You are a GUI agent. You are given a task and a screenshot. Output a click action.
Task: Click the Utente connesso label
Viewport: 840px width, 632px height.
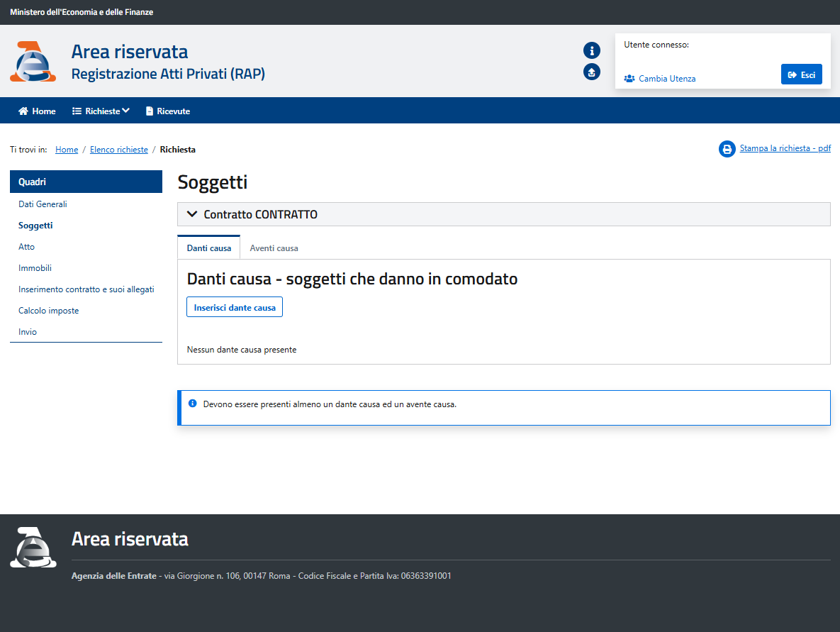click(x=656, y=45)
